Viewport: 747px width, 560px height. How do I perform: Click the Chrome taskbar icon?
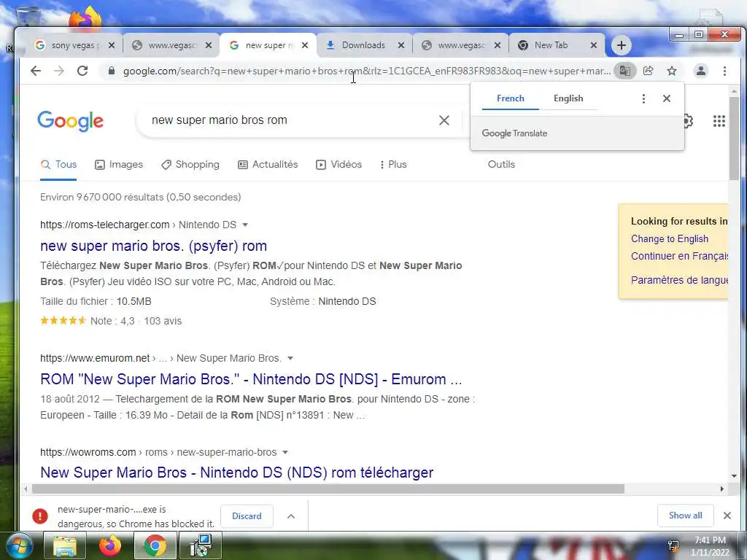point(155,545)
